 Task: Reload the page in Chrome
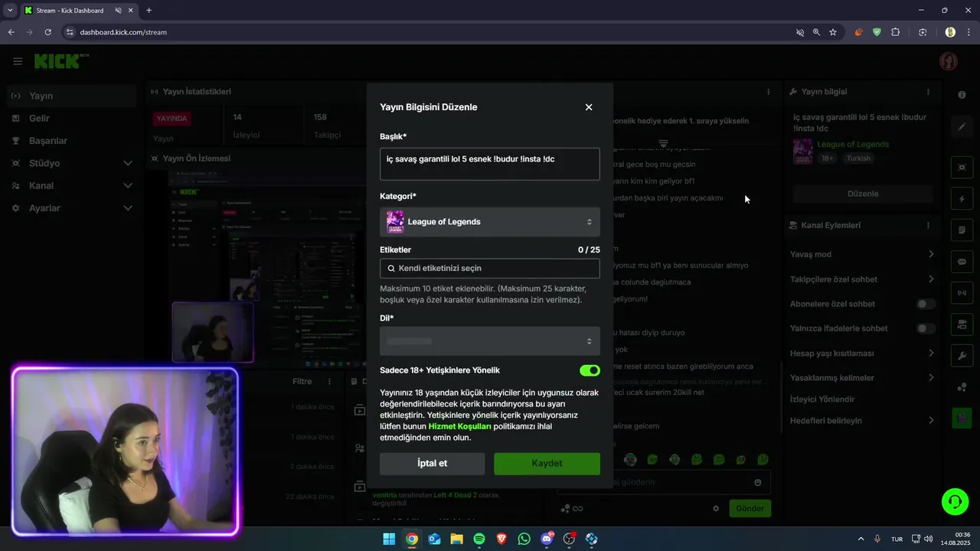47,32
